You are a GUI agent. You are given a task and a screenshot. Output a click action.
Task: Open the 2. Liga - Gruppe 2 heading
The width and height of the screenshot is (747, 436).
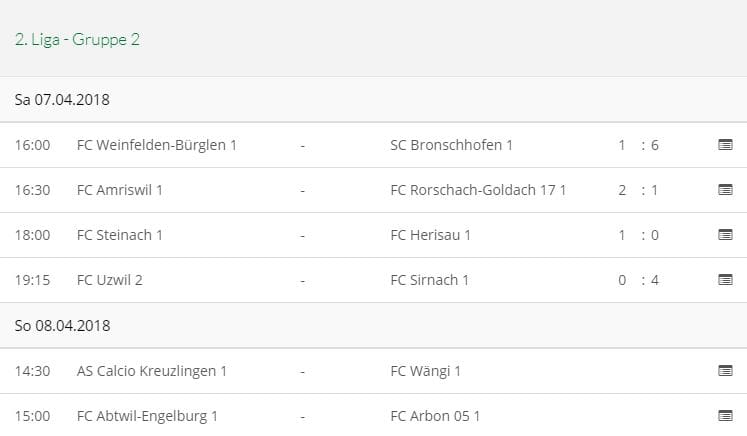77,40
